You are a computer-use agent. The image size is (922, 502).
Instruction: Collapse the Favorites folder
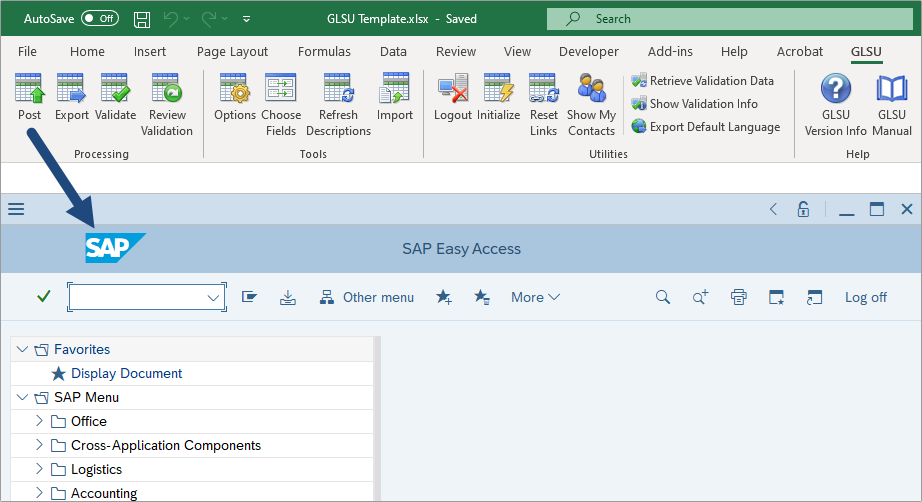pyautogui.click(x=22, y=349)
